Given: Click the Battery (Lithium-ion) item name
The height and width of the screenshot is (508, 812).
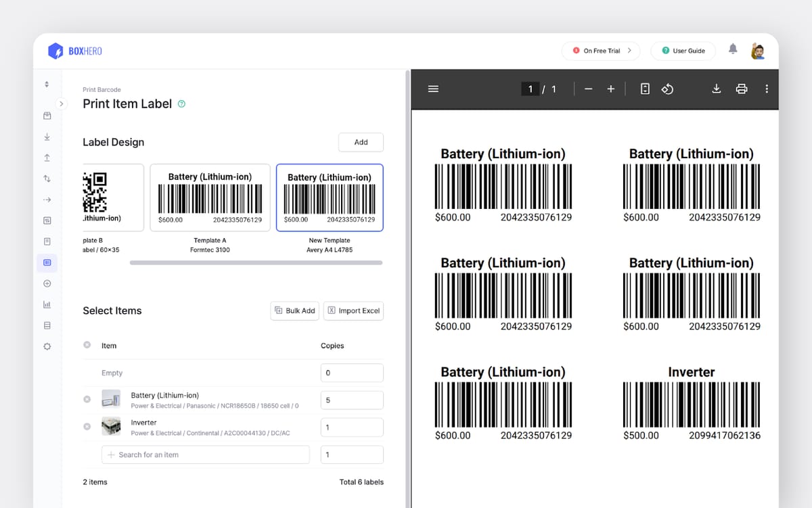Looking at the screenshot, I should tap(165, 395).
